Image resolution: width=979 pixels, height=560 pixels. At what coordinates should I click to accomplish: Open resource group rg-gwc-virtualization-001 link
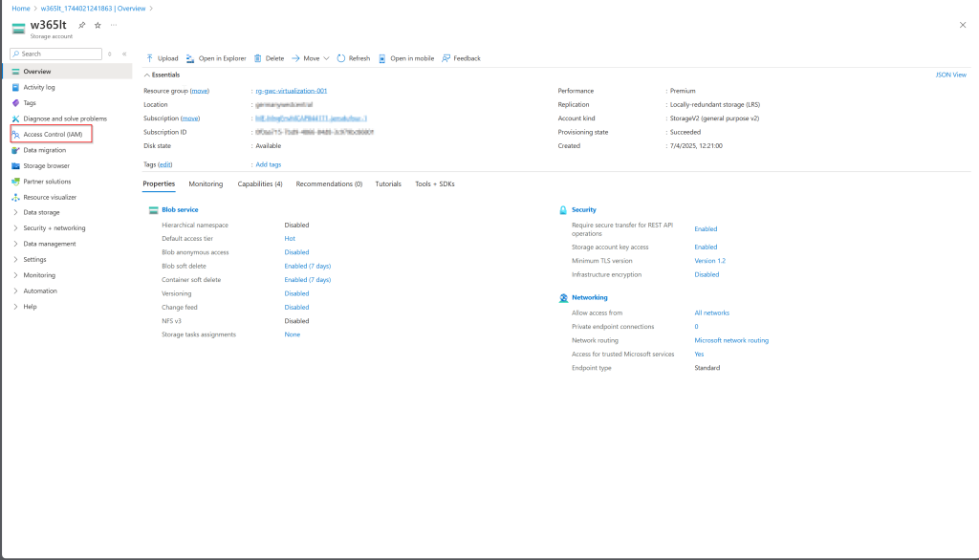[291, 91]
